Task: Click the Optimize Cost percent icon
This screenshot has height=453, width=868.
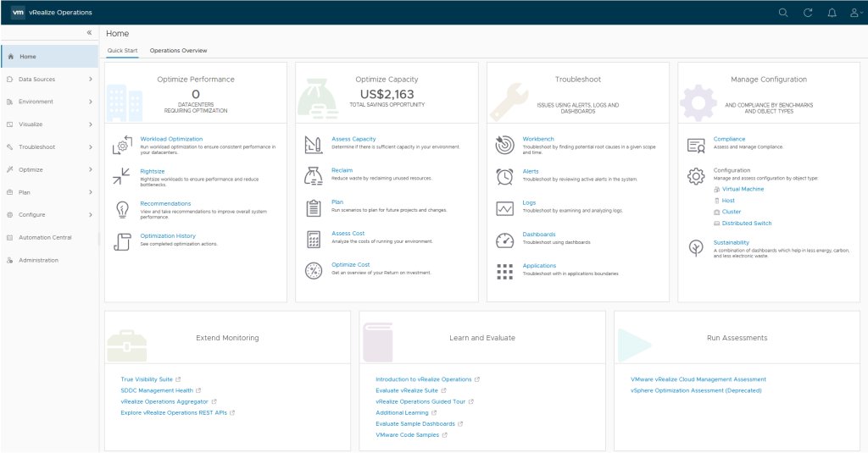Action: click(x=314, y=271)
